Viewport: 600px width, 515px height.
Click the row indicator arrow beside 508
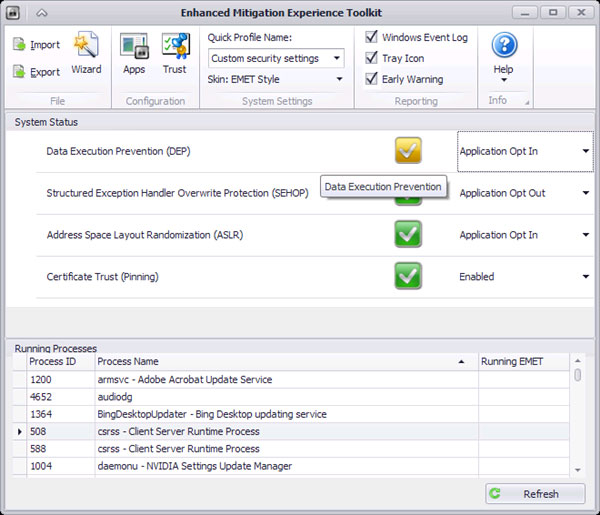20,432
